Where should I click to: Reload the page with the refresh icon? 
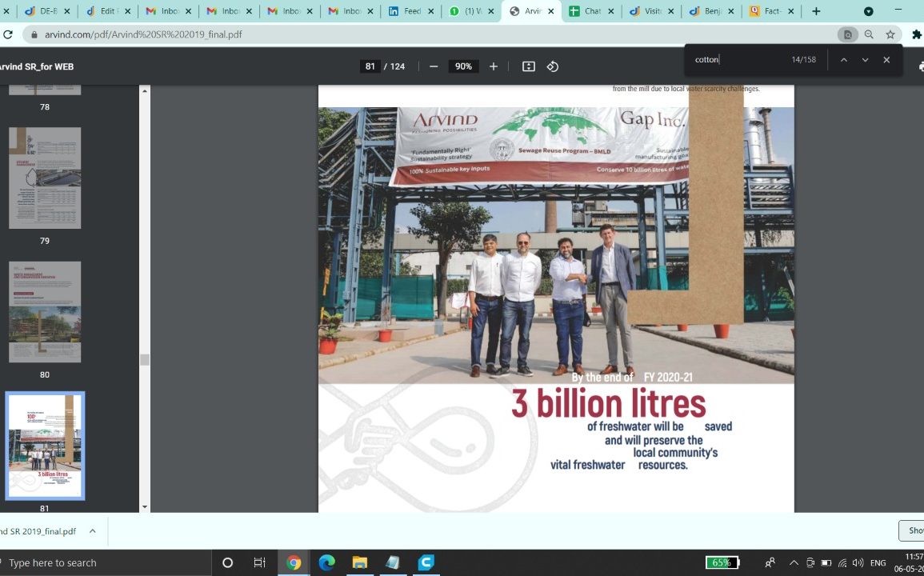[x=8, y=34]
